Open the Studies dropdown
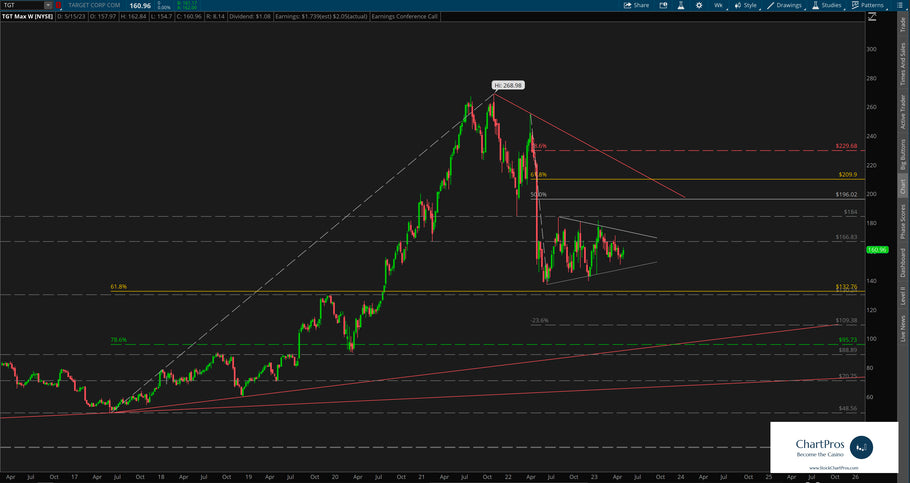This screenshot has height=483, width=910. (x=826, y=5)
